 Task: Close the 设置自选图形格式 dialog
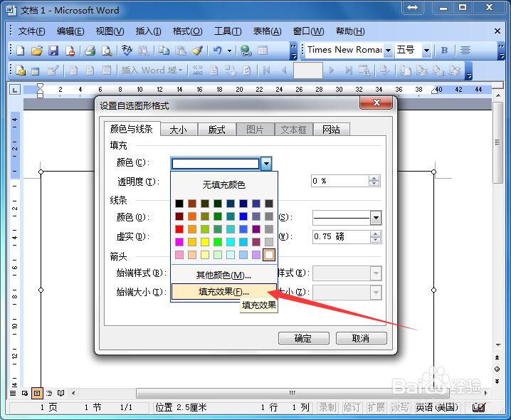(376, 103)
